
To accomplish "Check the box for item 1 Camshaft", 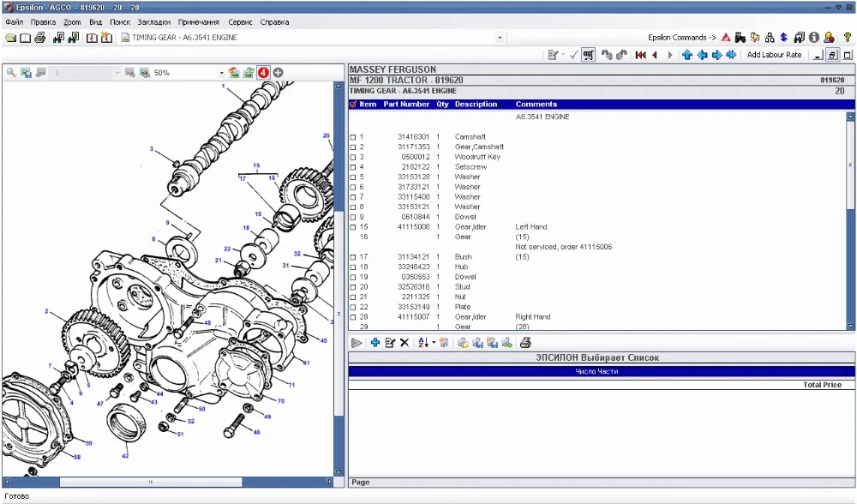I will [353, 137].
